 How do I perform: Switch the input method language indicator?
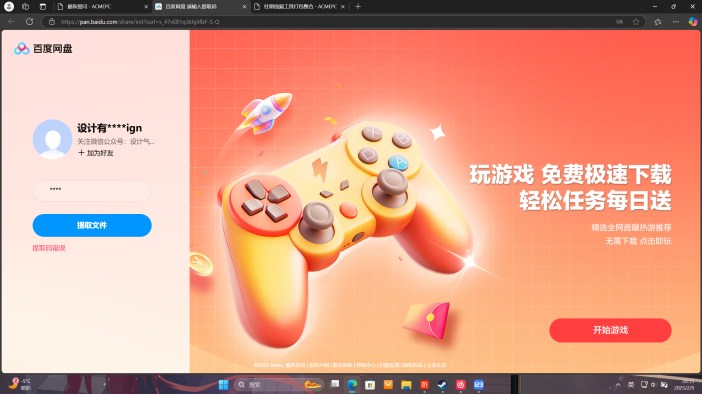pos(631,385)
